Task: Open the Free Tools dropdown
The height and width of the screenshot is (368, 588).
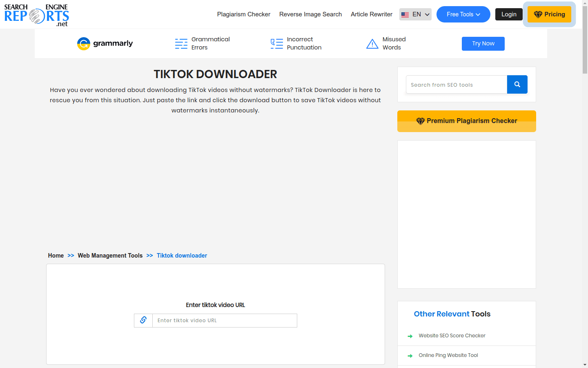Action: (x=463, y=14)
